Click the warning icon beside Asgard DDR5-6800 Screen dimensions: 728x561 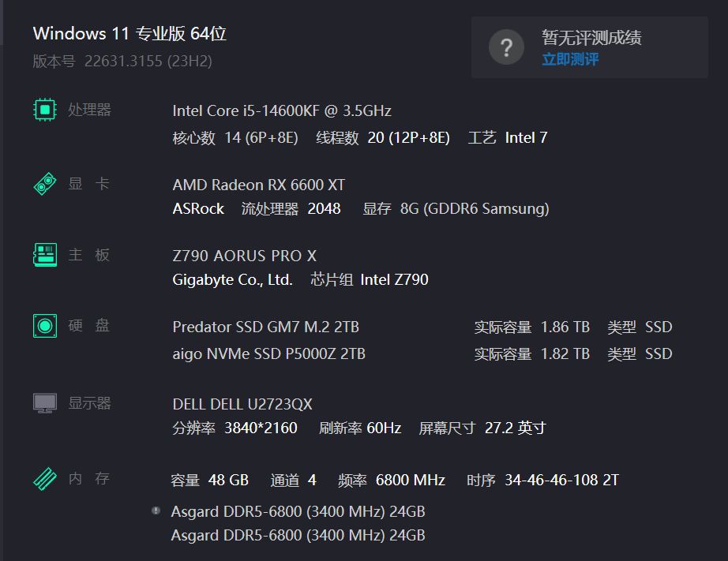click(156, 511)
